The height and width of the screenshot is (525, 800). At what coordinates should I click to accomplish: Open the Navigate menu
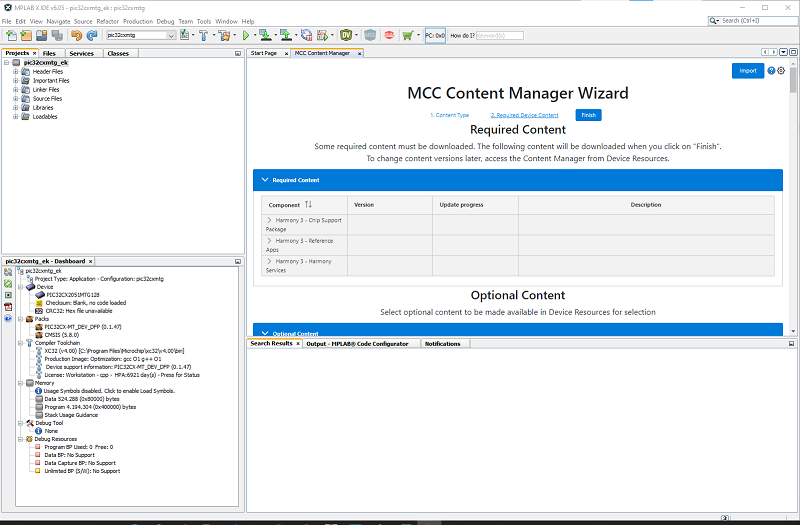point(58,21)
